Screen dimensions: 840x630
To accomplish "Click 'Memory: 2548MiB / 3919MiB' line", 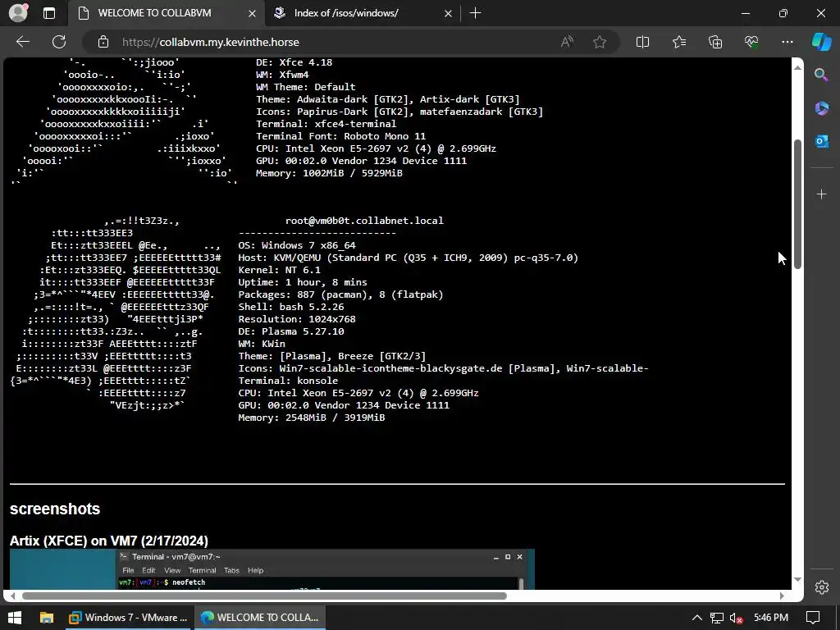I will [x=311, y=418].
